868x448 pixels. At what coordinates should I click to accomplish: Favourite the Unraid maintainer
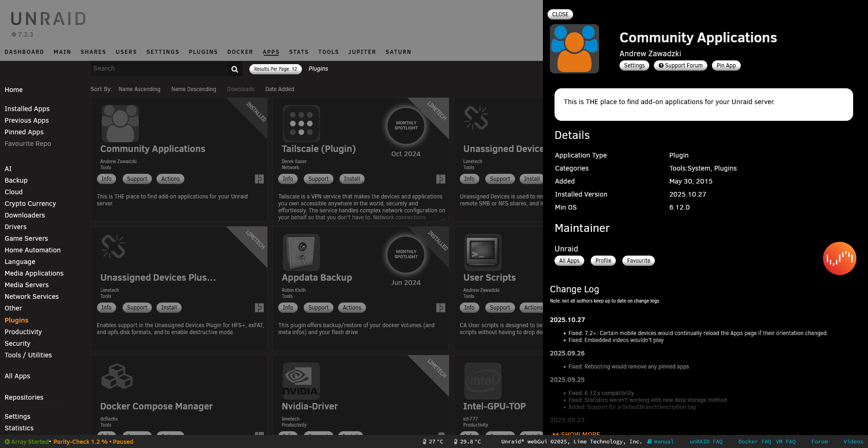point(638,261)
